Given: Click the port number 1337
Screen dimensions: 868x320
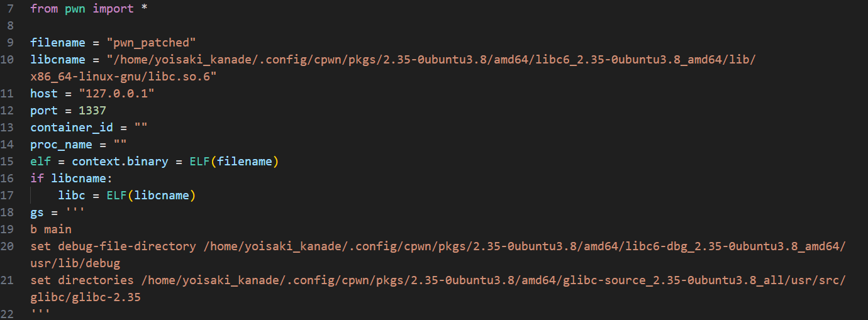Looking at the screenshot, I should [92, 111].
